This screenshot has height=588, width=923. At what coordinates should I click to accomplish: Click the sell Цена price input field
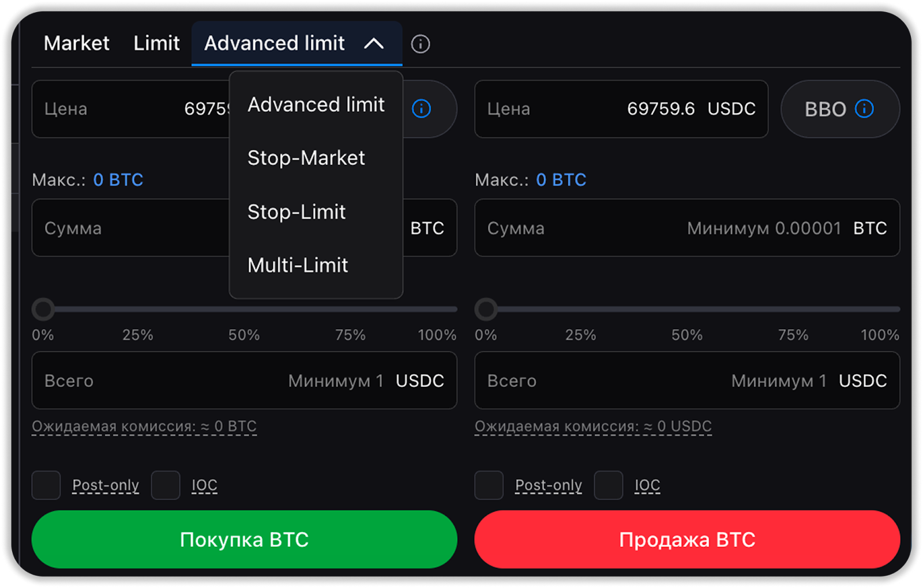pyautogui.click(x=621, y=109)
